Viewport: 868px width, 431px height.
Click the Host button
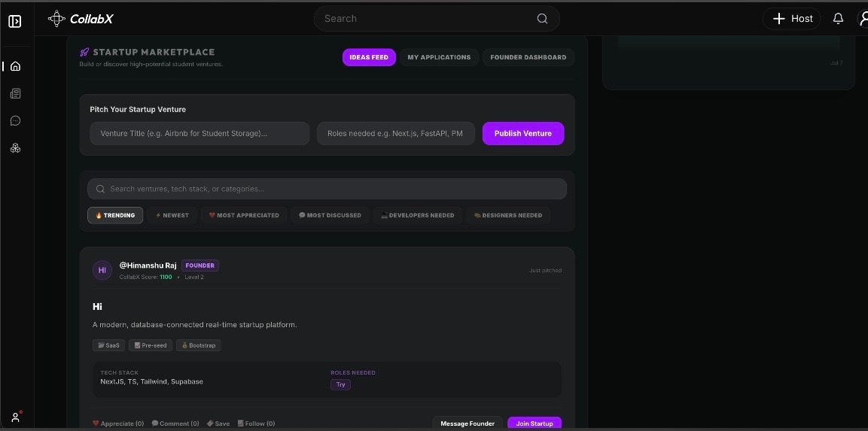(792, 19)
